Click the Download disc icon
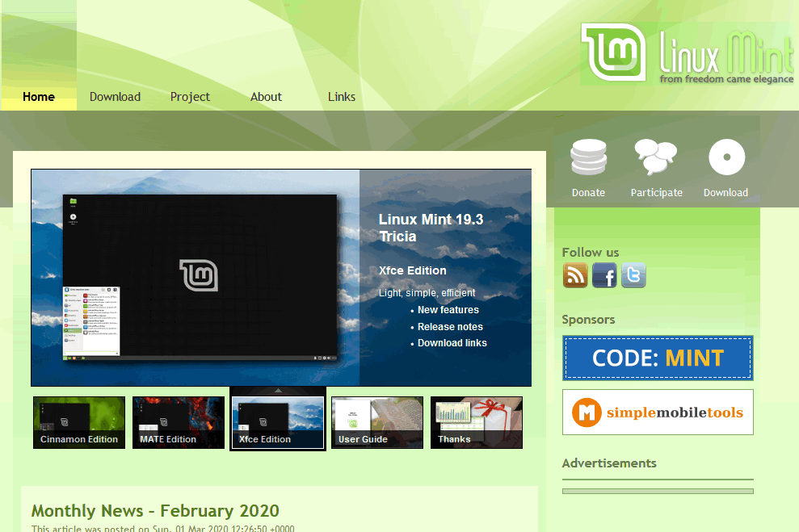799x532 pixels. point(726,157)
